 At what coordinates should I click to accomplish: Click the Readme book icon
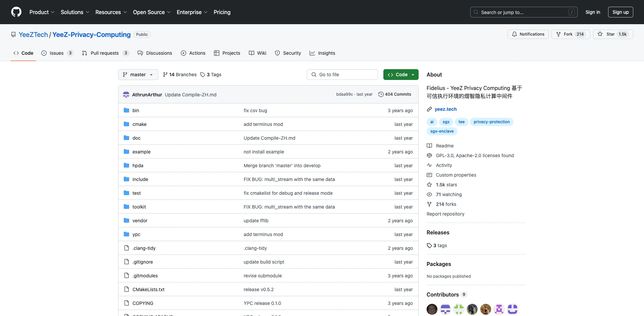click(x=429, y=146)
